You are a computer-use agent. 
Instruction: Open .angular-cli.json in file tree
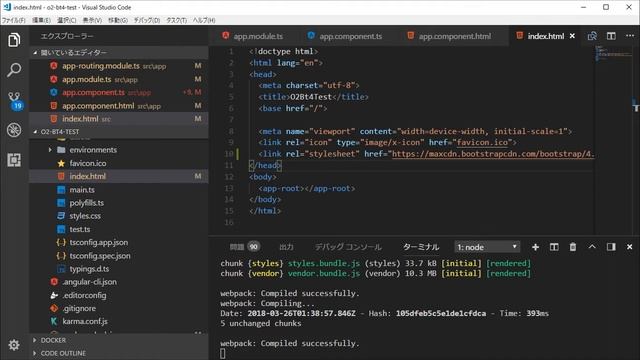tap(118, 282)
